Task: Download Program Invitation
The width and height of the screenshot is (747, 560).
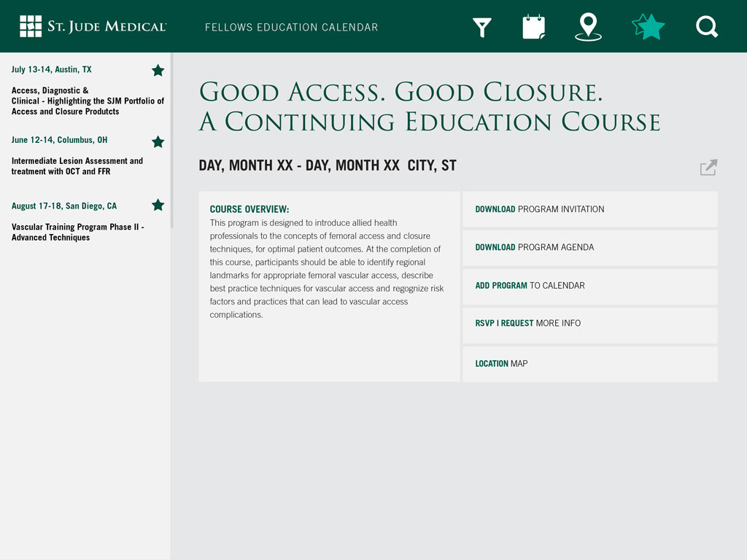Action: tap(589, 209)
